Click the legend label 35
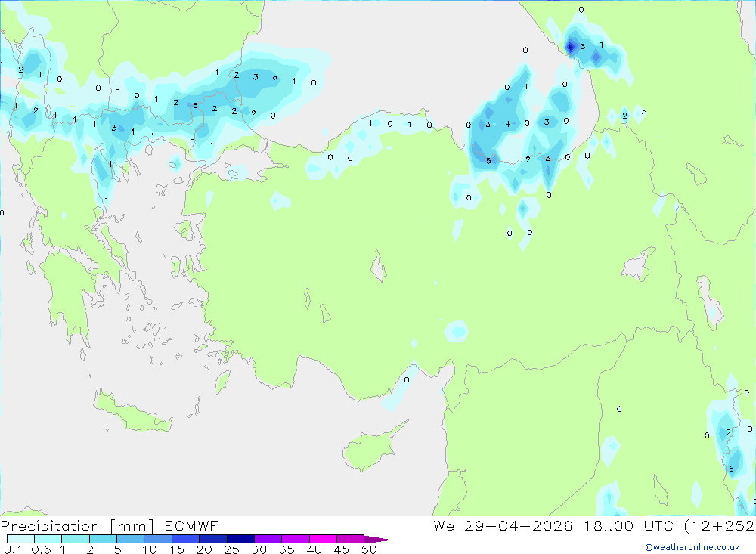 click(x=287, y=549)
